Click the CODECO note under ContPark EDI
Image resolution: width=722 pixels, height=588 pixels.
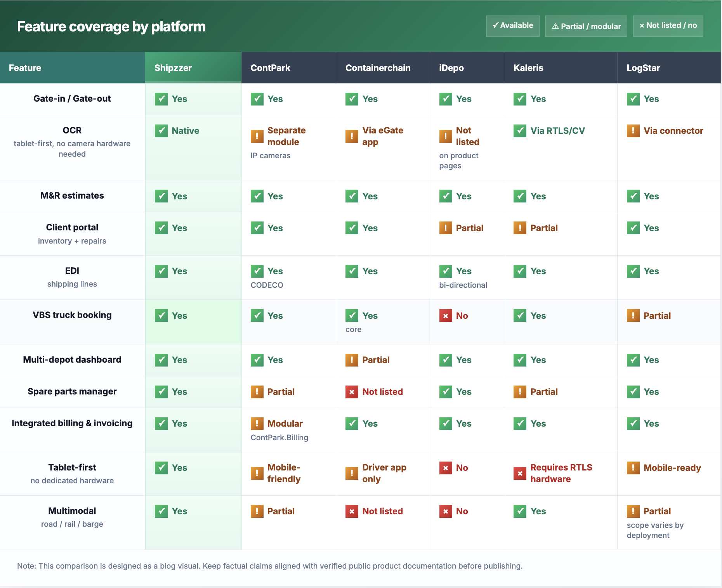tap(267, 285)
